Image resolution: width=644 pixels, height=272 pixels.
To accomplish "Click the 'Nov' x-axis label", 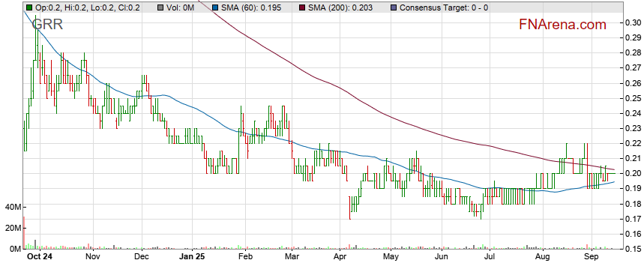I will point(93,257).
